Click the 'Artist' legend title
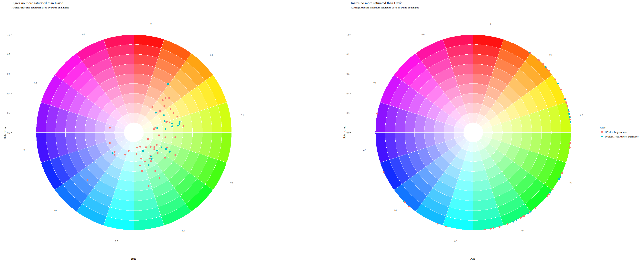Viewport: 644px width, 261px height. coord(603,127)
